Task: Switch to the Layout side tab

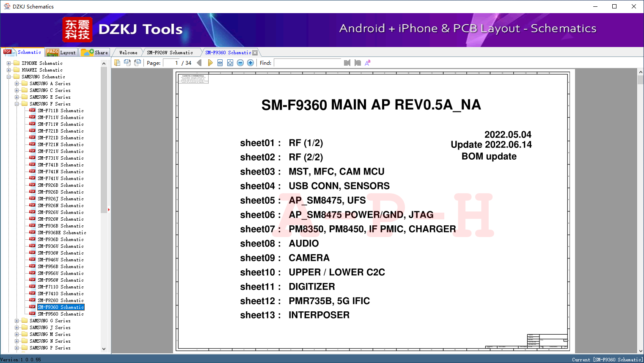Action: point(61,53)
